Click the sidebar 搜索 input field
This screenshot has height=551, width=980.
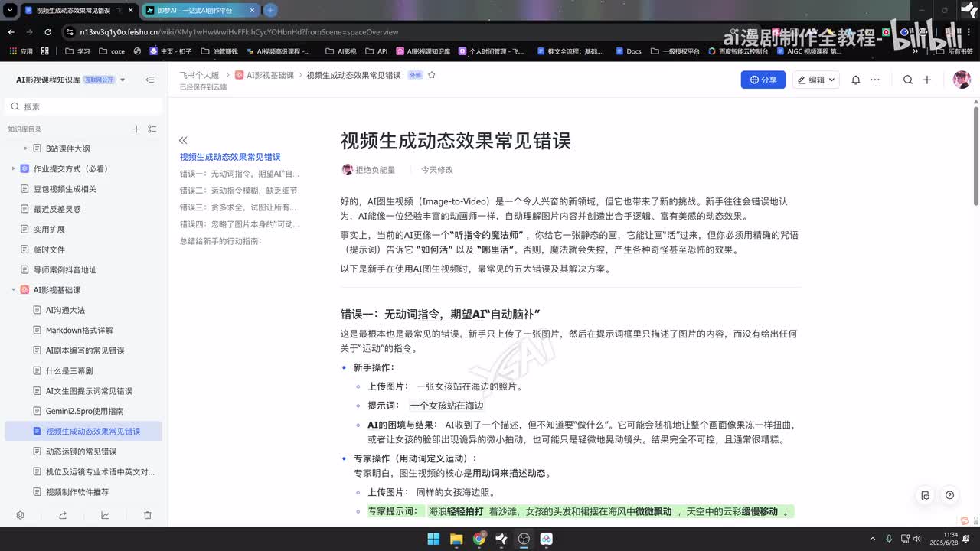pyautogui.click(x=83, y=107)
